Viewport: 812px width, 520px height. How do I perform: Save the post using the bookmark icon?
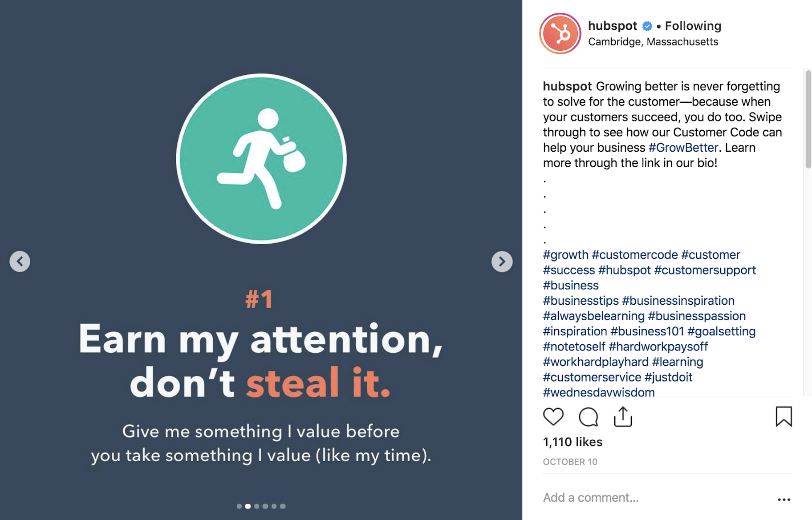[x=784, y=416]
